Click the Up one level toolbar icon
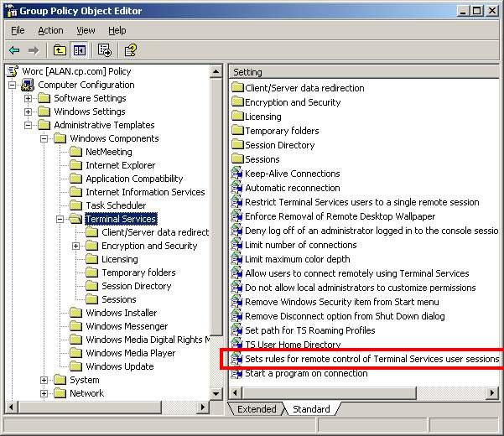The height and width of the screenshot is (436, 504). click(x=60, y=50)
